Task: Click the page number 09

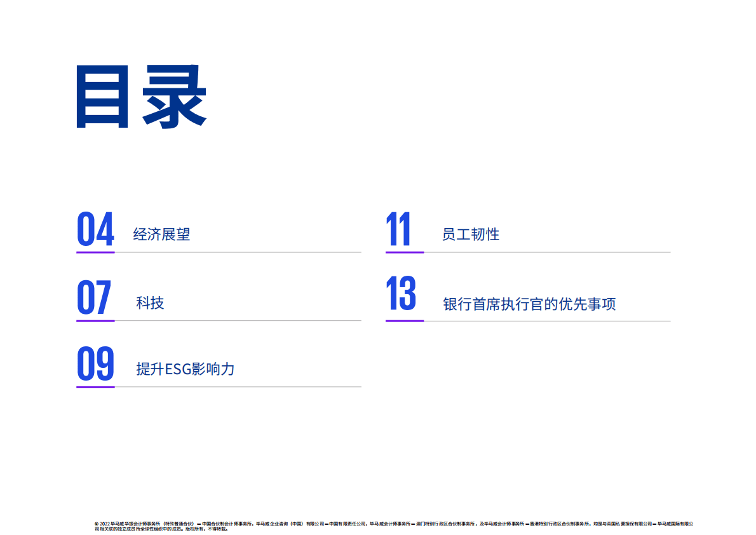Action: (x=94, y=365)
